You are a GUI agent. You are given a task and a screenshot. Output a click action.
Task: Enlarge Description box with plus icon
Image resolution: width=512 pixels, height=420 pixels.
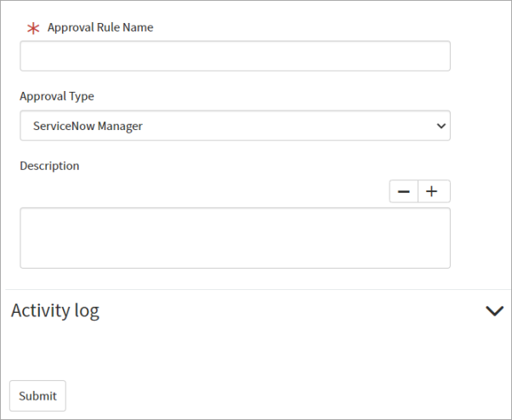point(434,191)
